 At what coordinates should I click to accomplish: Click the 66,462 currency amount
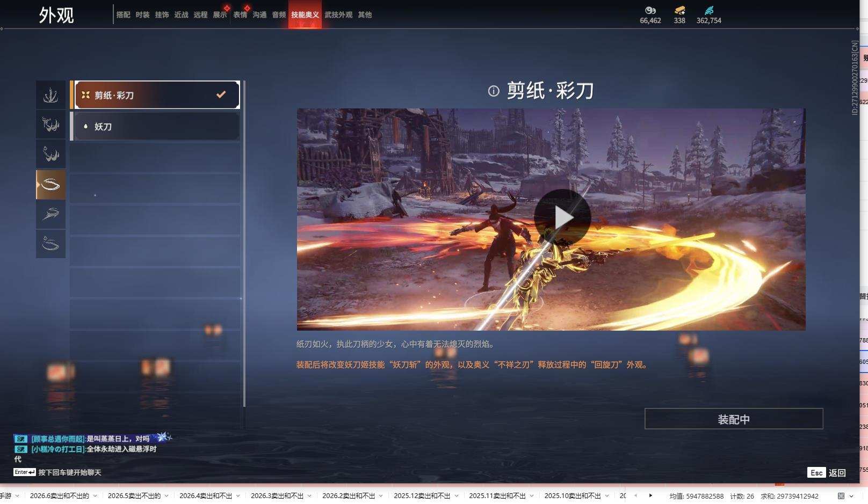650,20
